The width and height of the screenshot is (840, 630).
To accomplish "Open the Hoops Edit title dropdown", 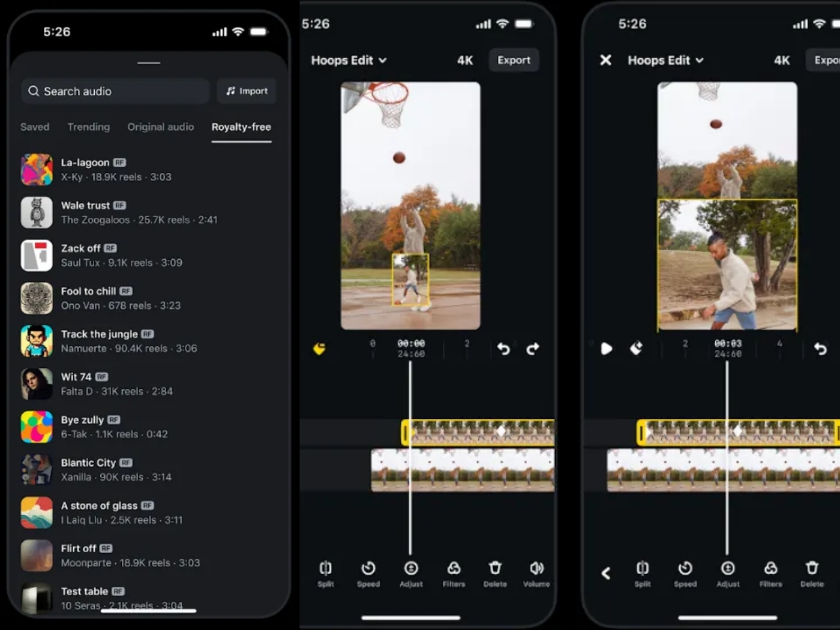I will (x=349, y=60).
